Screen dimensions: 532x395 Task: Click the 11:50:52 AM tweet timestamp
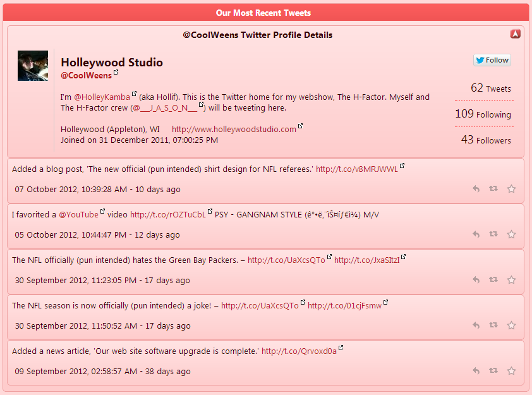102,325
